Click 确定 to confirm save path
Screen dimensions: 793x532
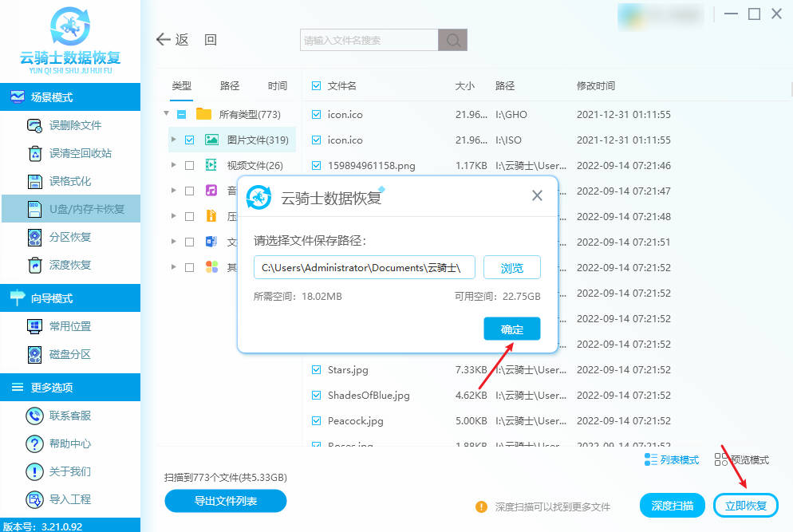click(x=511, y=329)
